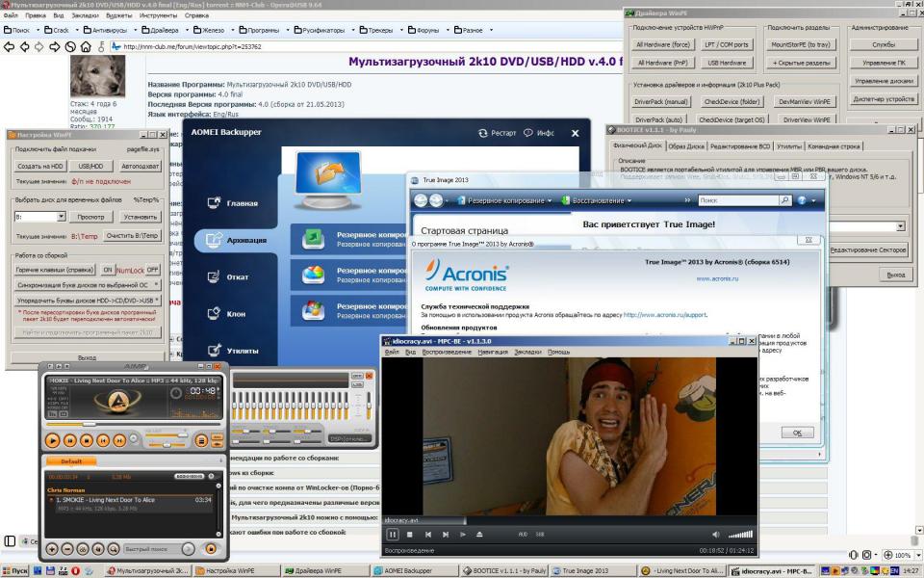Turn NumLock OFF in Настройка WinPE
The image size is (924, 578).
153,270
